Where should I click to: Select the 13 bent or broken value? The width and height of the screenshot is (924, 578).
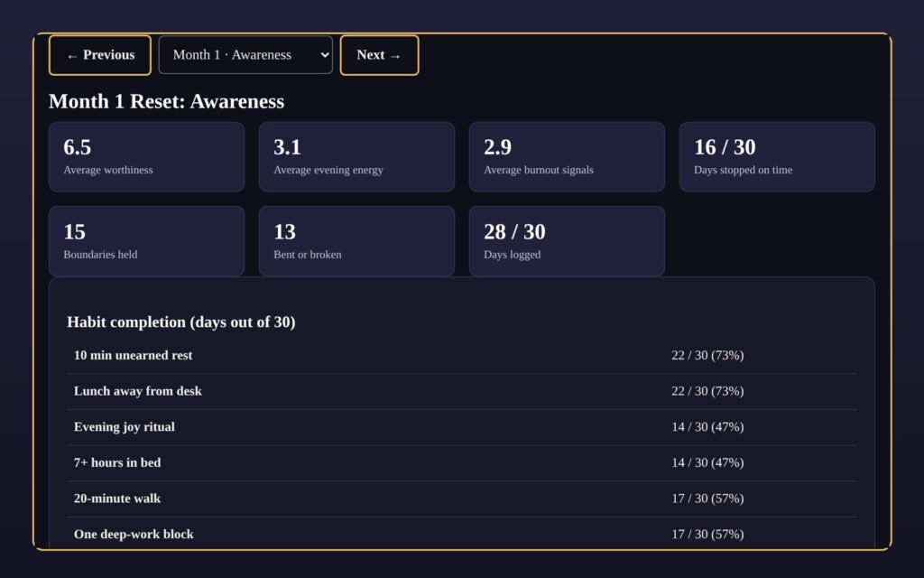284,232
